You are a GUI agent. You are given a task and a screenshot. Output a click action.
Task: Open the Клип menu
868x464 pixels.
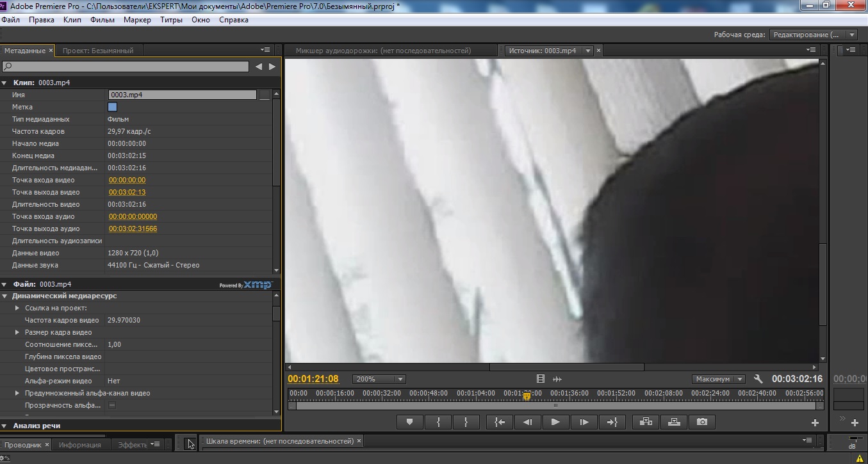click(72, 20)
